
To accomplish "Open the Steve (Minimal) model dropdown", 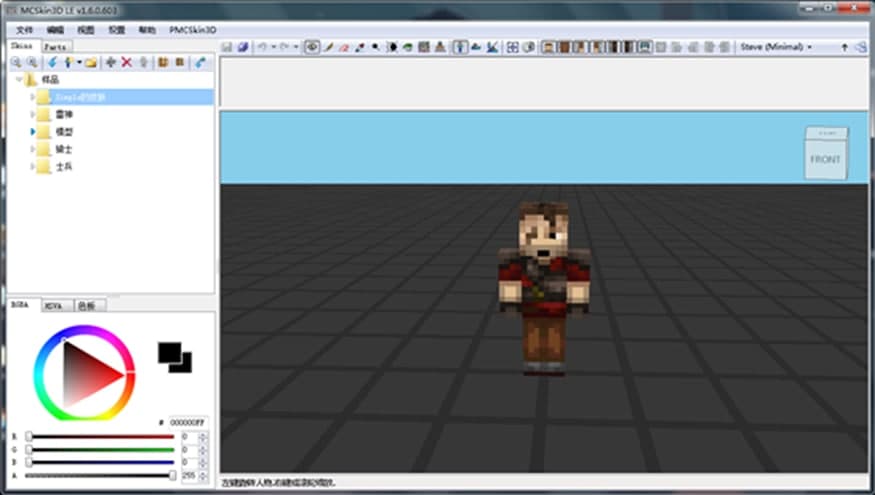I will pyautogui.click(x=776, y=47).
